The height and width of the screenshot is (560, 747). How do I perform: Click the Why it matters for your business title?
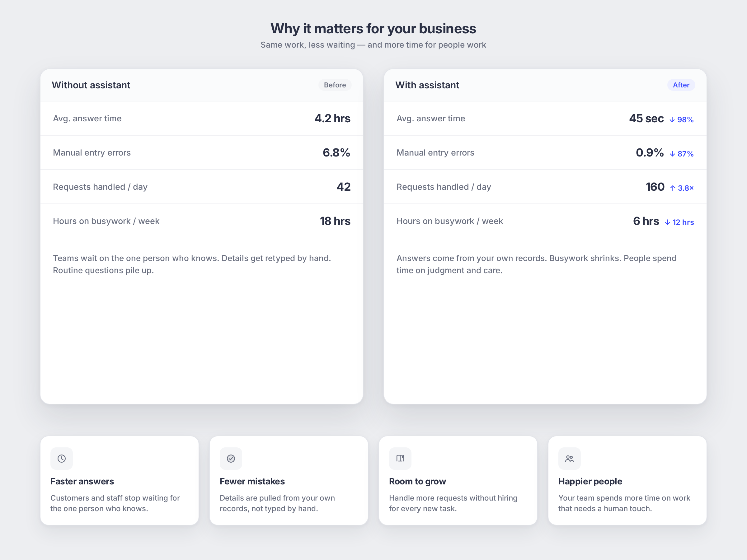pos(373,29)
